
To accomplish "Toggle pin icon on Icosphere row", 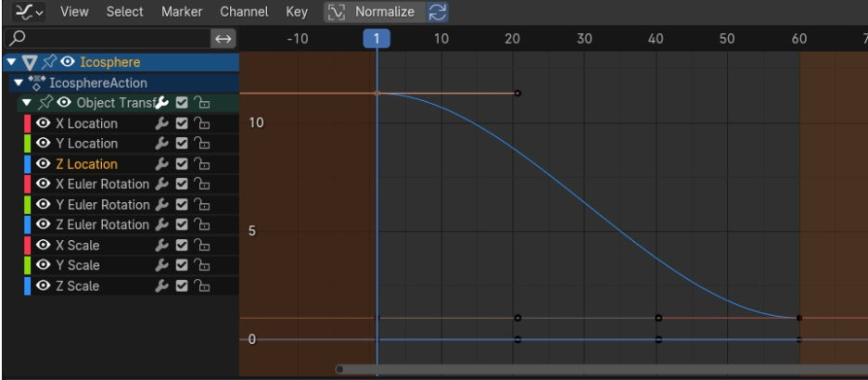I will [48, 62].
